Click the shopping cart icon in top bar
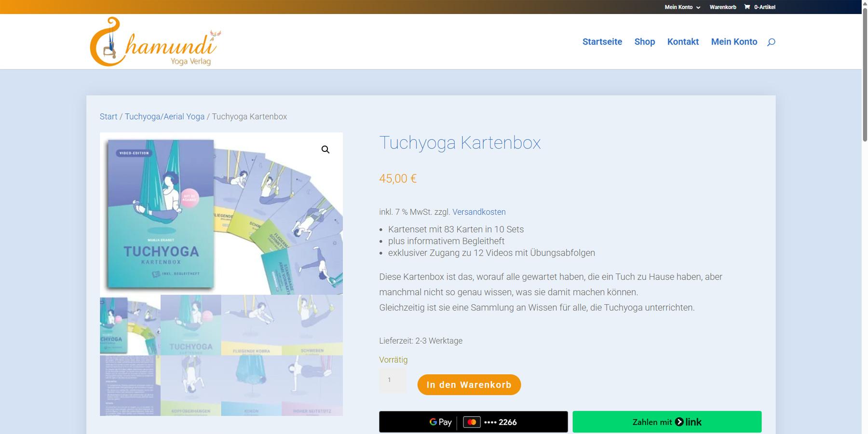Image resolution: width=868 pixels, height=434 pixels. 747,7
